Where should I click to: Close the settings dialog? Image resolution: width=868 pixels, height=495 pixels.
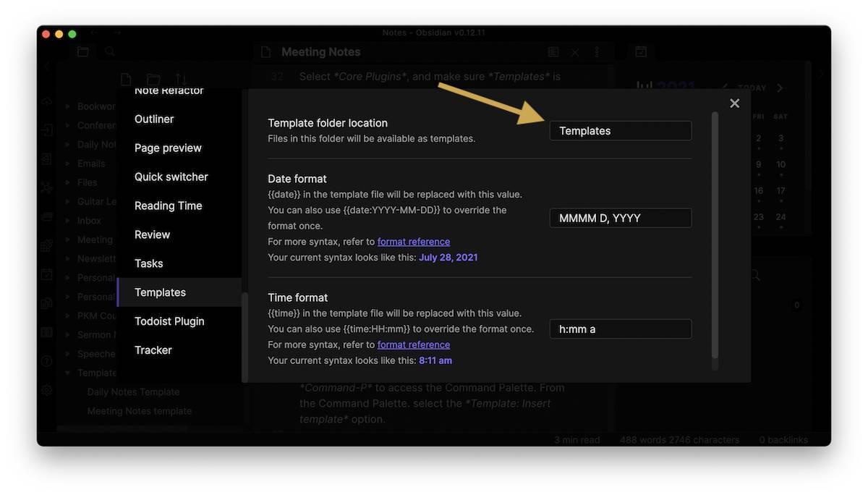pos(735,103)
